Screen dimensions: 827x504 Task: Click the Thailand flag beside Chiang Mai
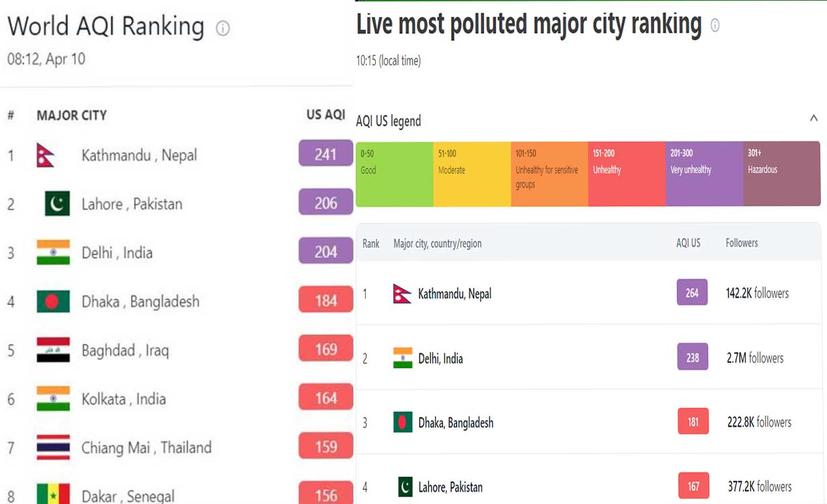pyautogui.click(x=53, y=448)
